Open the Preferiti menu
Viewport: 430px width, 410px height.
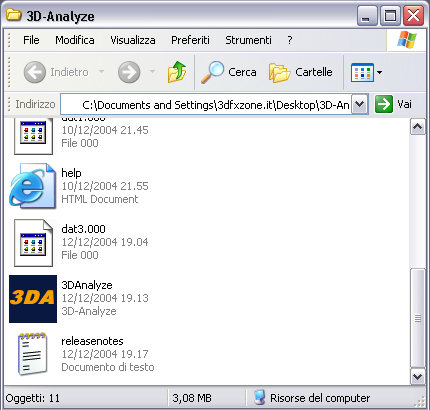click(190, 40)
